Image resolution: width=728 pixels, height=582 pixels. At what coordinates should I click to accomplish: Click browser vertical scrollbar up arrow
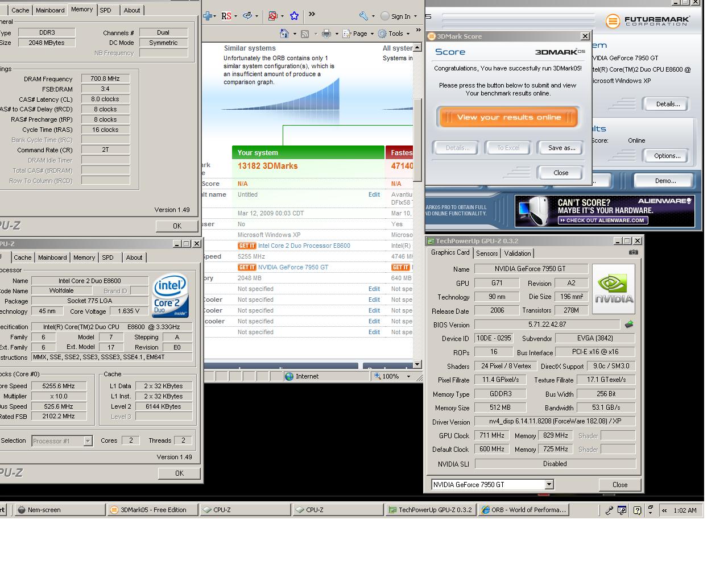point(417,47)
